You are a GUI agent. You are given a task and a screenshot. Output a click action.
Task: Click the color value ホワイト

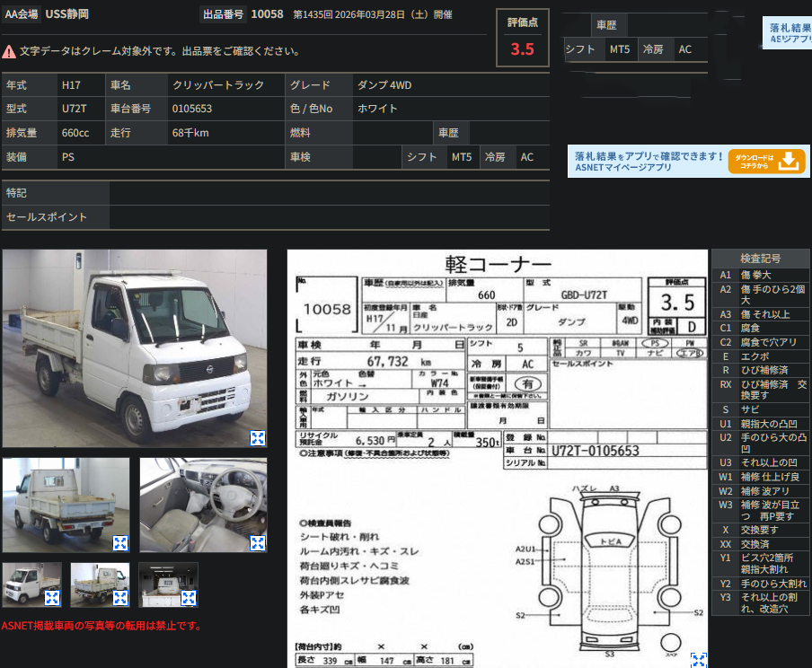pyautogui.click(x=377, y=109)
